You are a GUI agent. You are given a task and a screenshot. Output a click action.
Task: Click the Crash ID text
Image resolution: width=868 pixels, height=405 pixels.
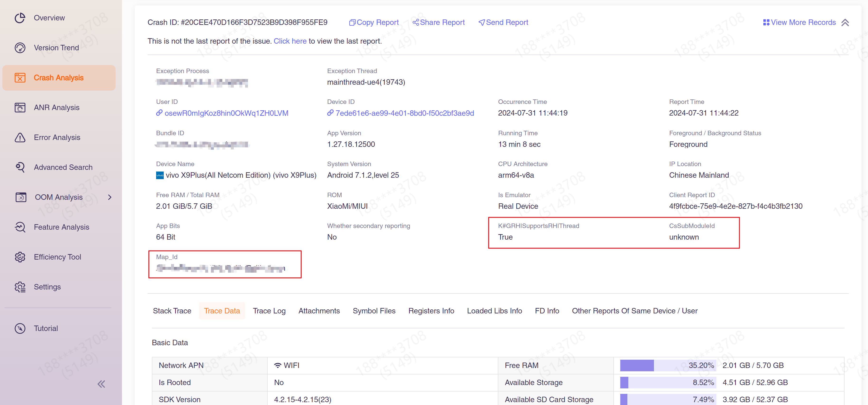[237, 23]
